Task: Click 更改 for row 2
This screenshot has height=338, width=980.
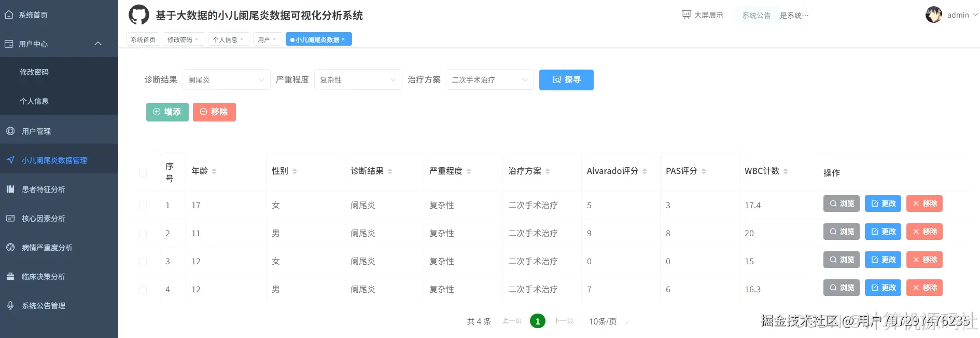Action: 883,232
